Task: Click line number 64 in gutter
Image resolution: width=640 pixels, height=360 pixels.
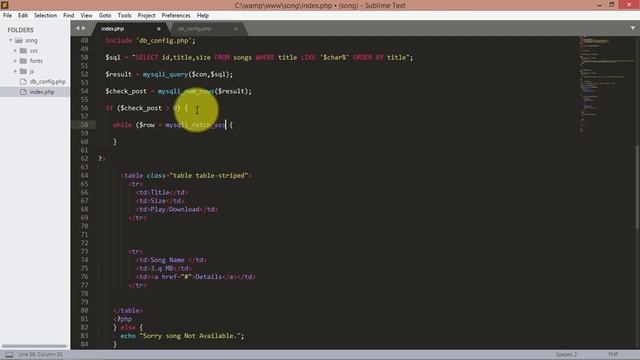Action: 84,176
